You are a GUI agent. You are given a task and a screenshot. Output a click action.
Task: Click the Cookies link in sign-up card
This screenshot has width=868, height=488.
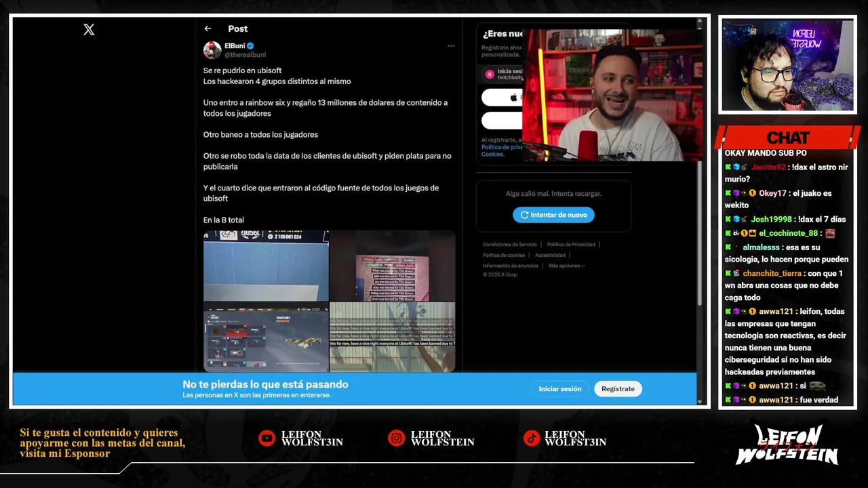point(492,155)
